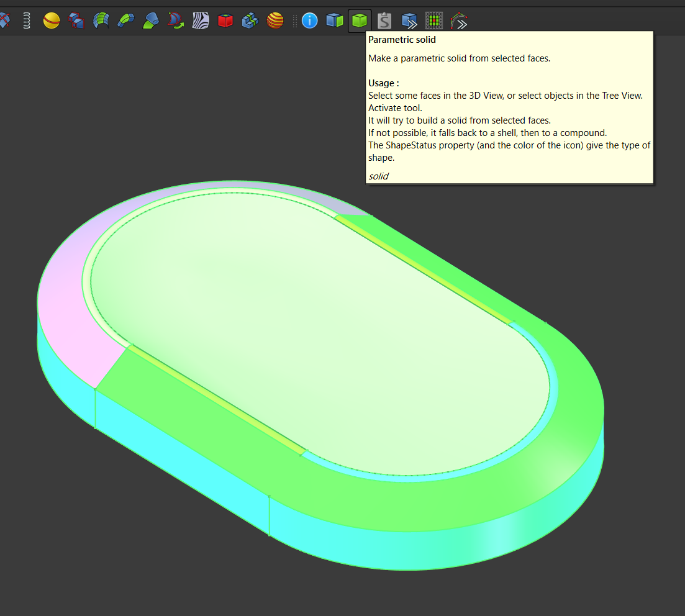Click the gray clipboard S icon
This screenshot has width=685, height=616.
coord(384,21)
